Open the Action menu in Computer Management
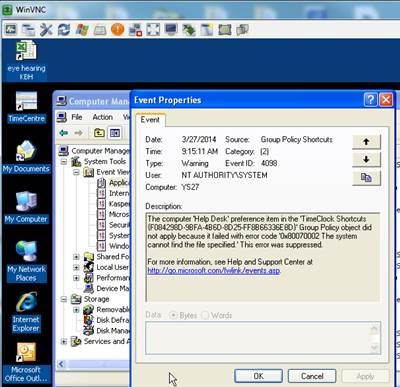 pos(103,117)
